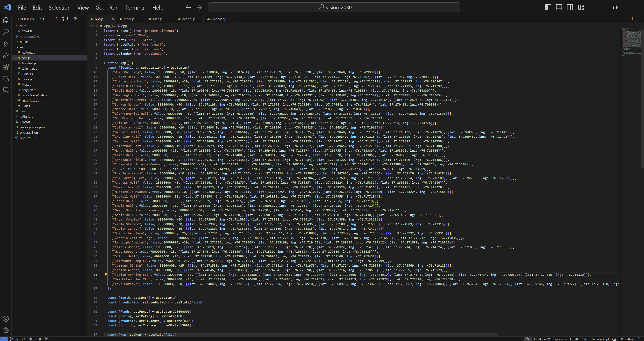Image resolution: width=644 pixels, height=341 pixels.
Task: Click the lightbulb code action icon
Action: (105, 274)
